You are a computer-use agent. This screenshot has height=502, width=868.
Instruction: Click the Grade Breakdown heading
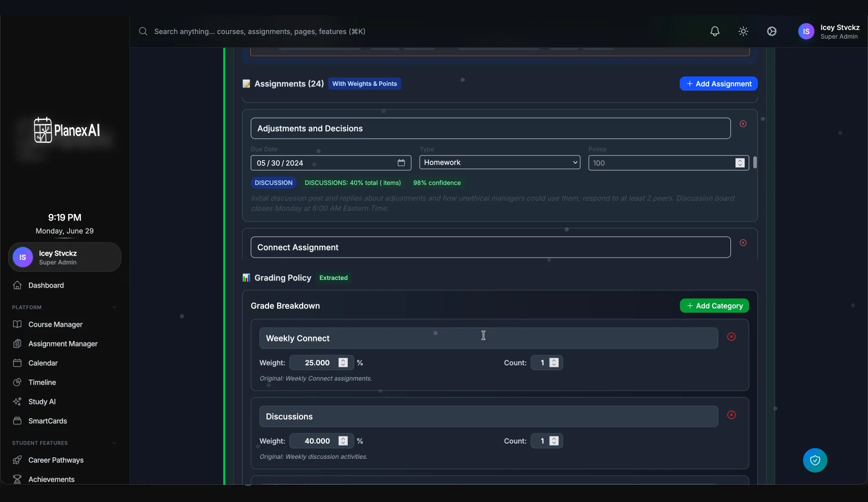coord(285,306)
